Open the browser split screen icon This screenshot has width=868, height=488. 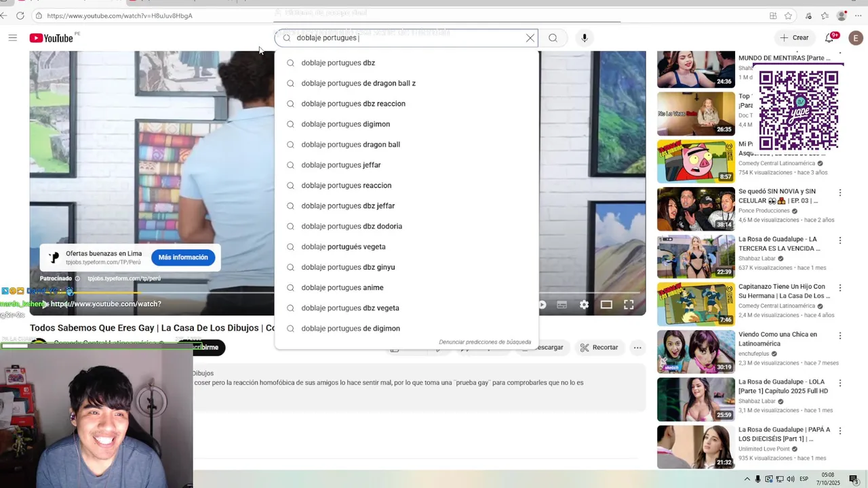[773, 16]
